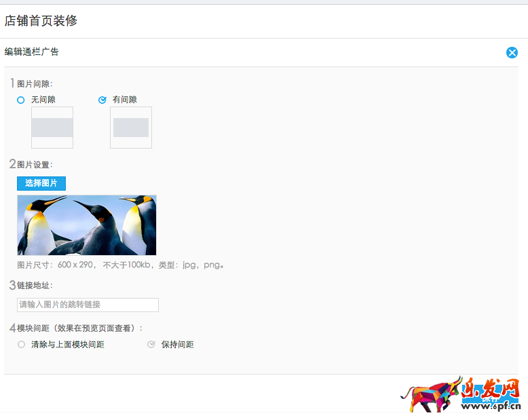Select the 保持间距 radio option
528x420 pixels.
click(151, 344)
